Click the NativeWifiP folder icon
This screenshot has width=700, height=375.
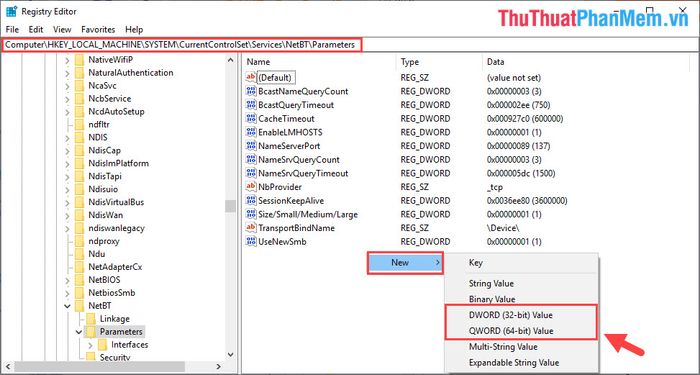click(x=79, y=60)
